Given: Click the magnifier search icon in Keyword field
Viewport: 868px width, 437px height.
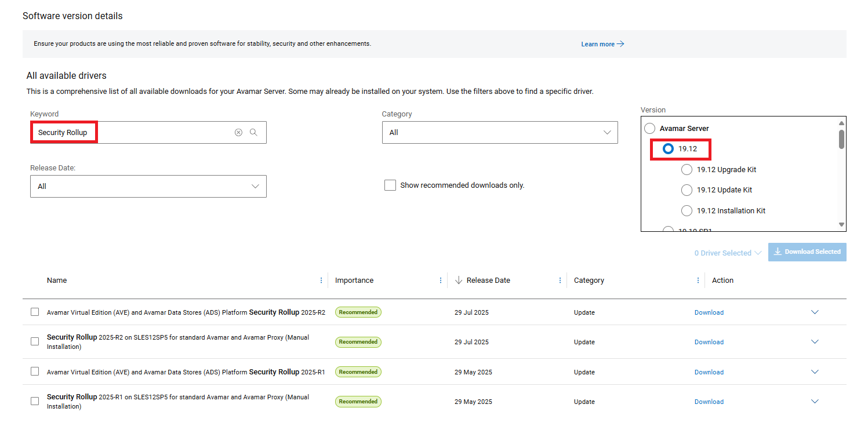Looking at the screenshot, I should click(x=253, y=133).
